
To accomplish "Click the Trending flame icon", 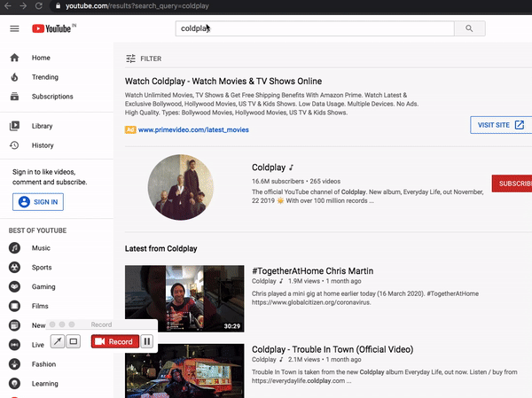I will click(14, 77).
